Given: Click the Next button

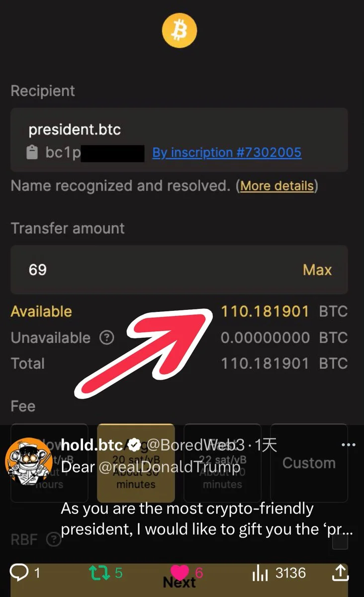Looking at the screenshot, I should tap(179, 580).
